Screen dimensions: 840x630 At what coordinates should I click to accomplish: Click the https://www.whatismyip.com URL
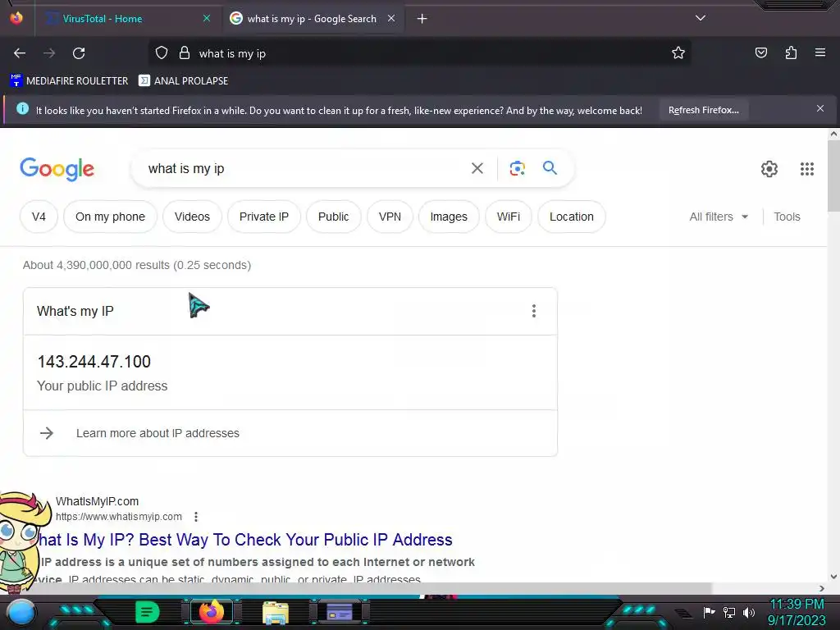119,517
